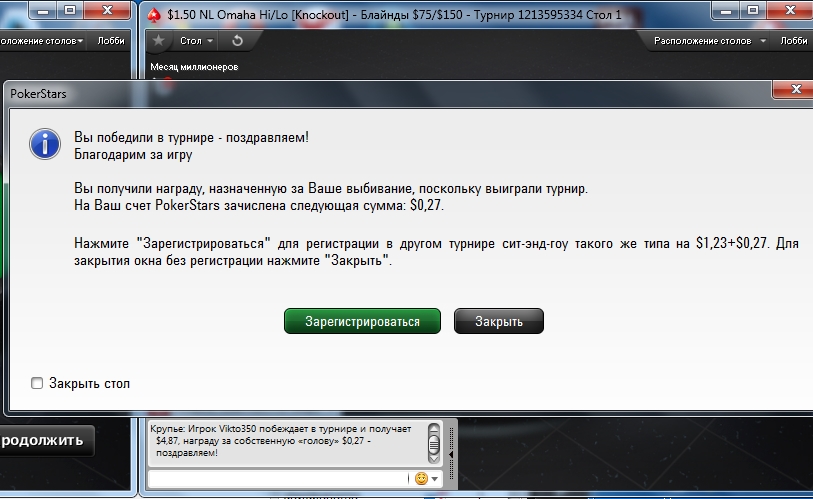The image size is (813, 499).
Task: Close the tournament table window
Action: (790, 10)
